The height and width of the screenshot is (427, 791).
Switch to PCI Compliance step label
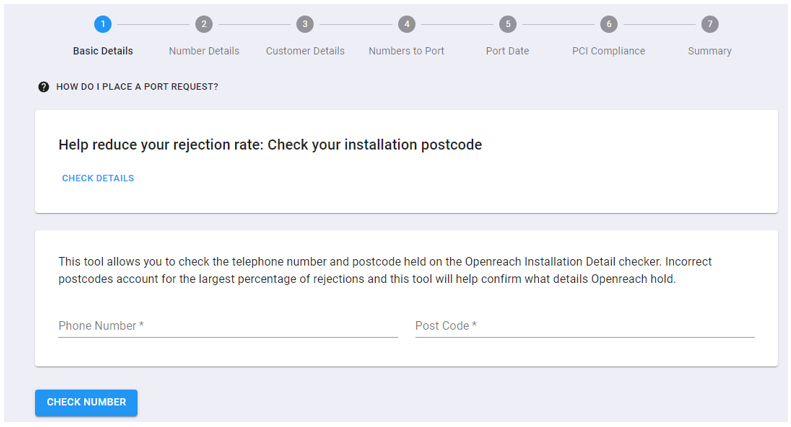(x=608, y=51)
